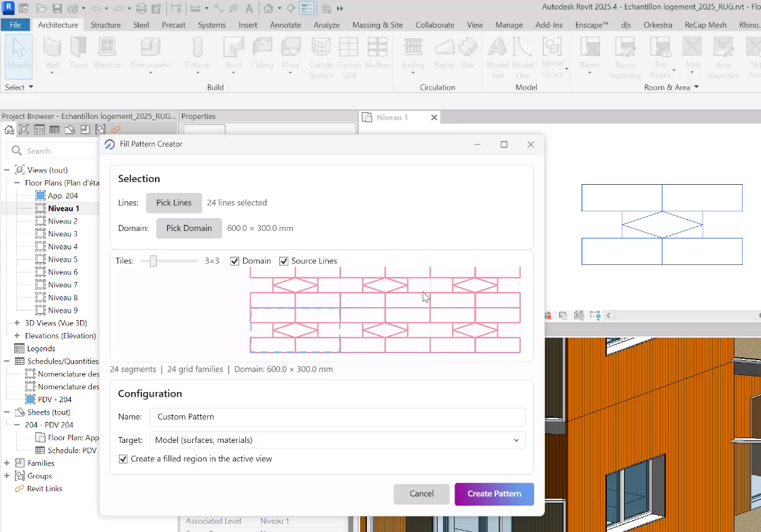Click the orange Revit links chain icon
The height and width of the screenshot is (532, 761).
pos(116,130)
